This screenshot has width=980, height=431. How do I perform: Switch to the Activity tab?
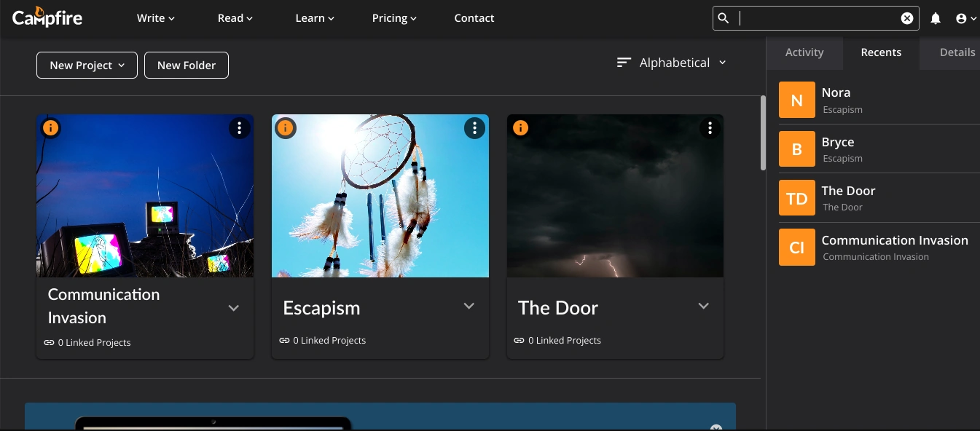coord(804,52)
